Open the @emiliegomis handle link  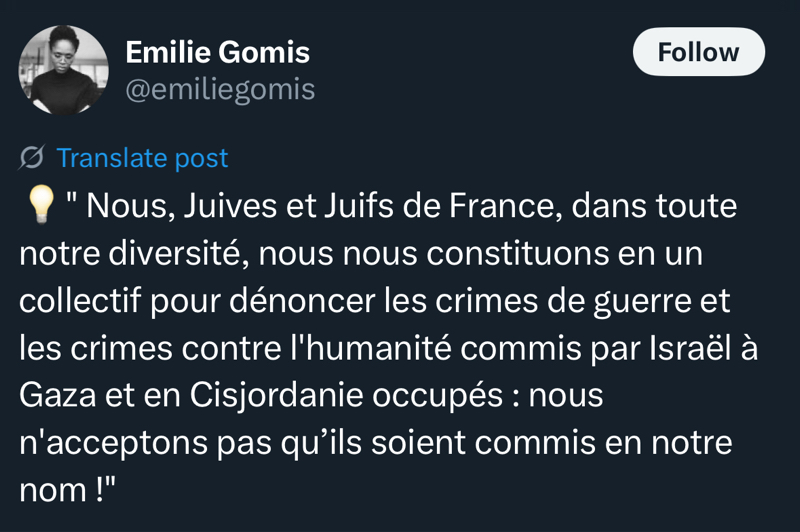220,90
